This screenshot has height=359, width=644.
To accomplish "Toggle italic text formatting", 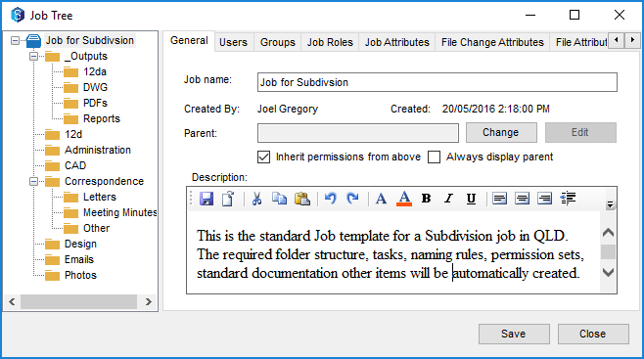I will coord(448,199).
